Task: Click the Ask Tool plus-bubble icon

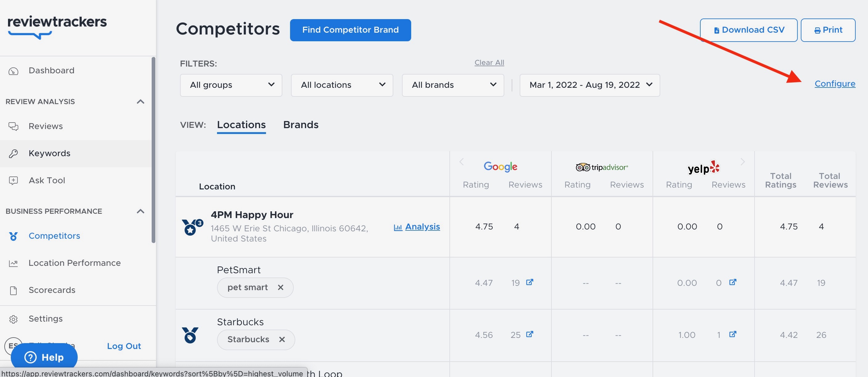Action: coord(14,181)
